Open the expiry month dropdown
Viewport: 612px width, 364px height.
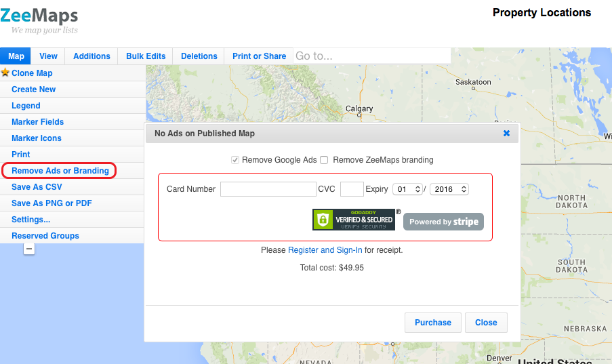click(407, 189)
